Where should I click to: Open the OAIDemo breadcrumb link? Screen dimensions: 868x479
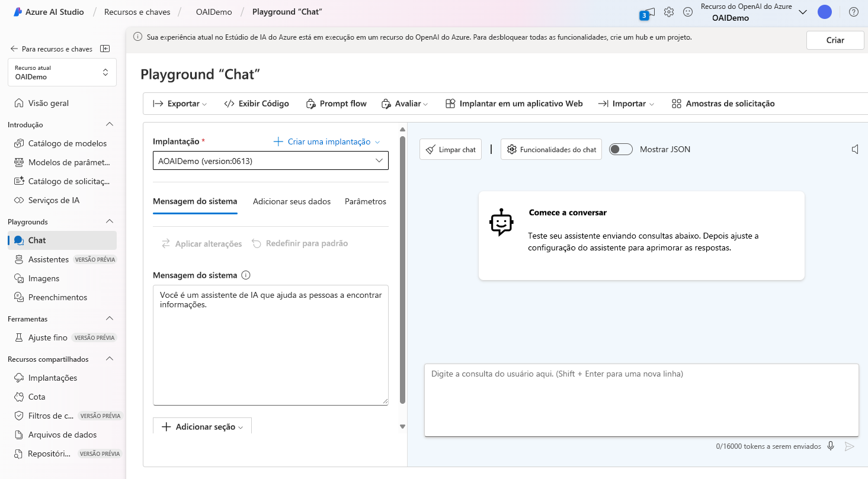click(214, 12)
